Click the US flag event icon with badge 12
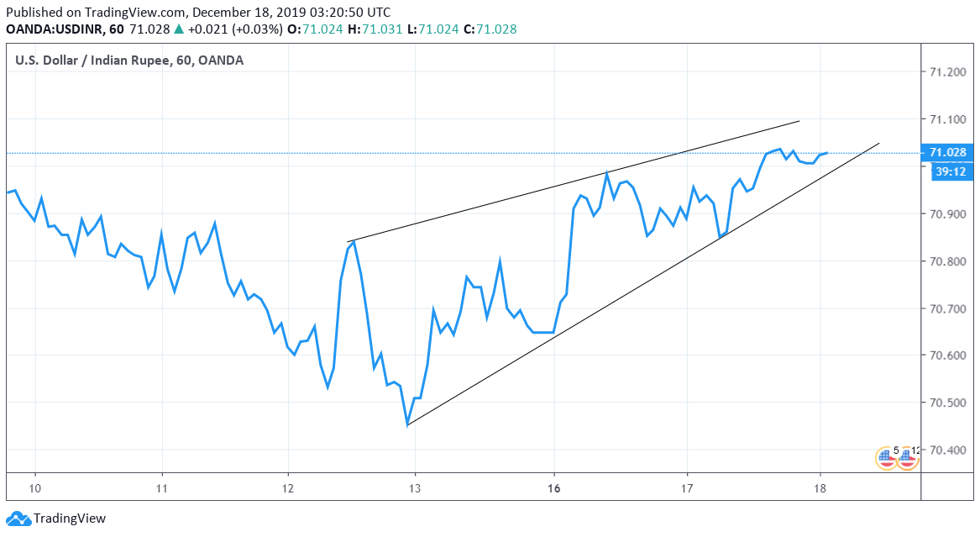The height and width of the screenshot is (537, 980). (x=908, y=458)
